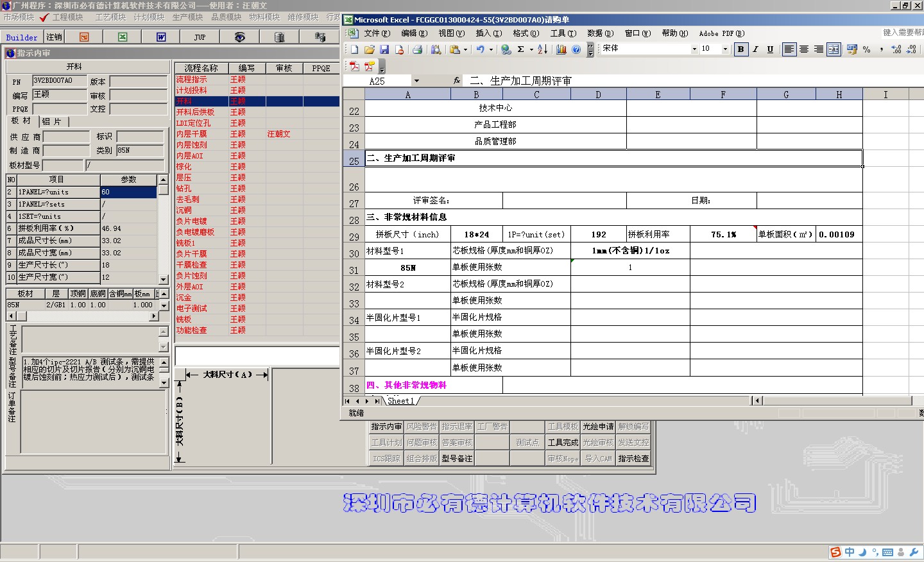Click the Excel horizontal scrollbar left arrow
Screen dimensions: 924x562
[757, 401]
